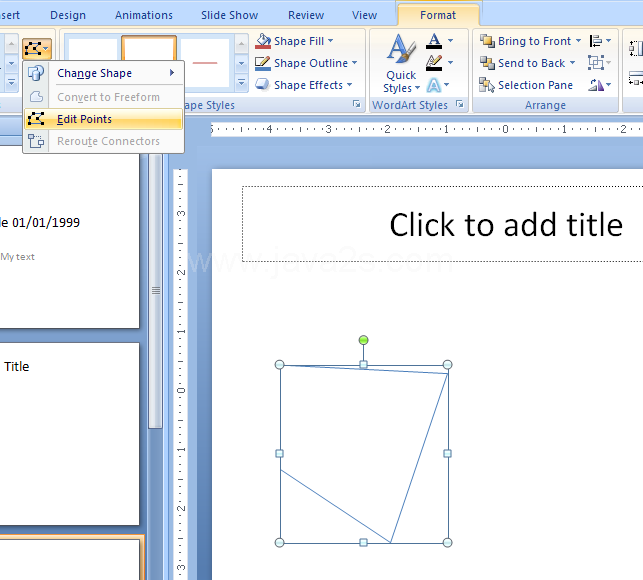The height and width of the screenshot is (580, 643).
Task: Click the Send to Back button
Action: [x=522, y=63]
